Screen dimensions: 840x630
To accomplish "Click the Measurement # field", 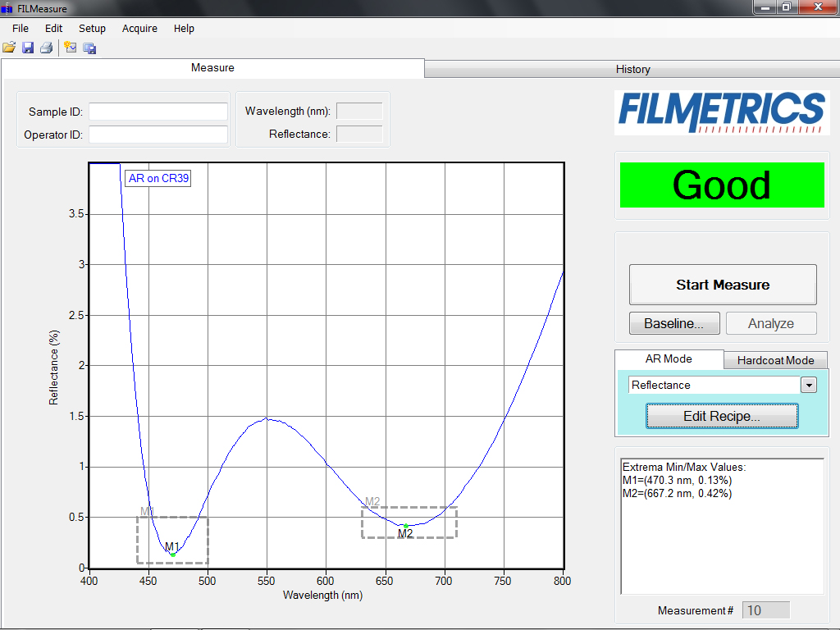I will [765, 610].
